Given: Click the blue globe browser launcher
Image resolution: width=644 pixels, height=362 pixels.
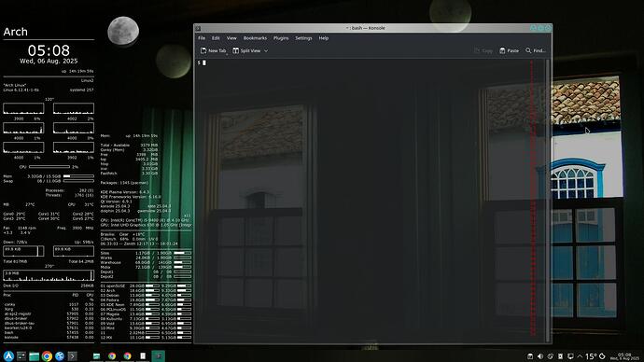Looking at the screenshot, I should tap(60, 355).
